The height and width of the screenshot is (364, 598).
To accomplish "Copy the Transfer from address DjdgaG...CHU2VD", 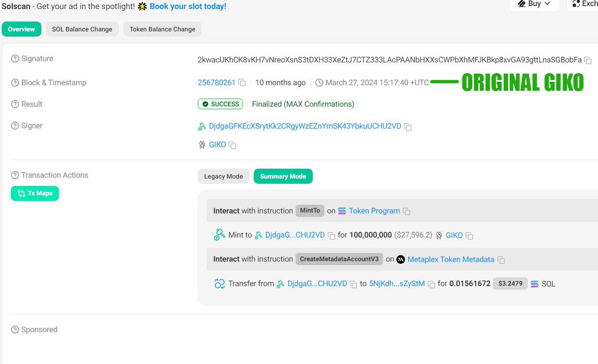I will (x=353, y=284).
